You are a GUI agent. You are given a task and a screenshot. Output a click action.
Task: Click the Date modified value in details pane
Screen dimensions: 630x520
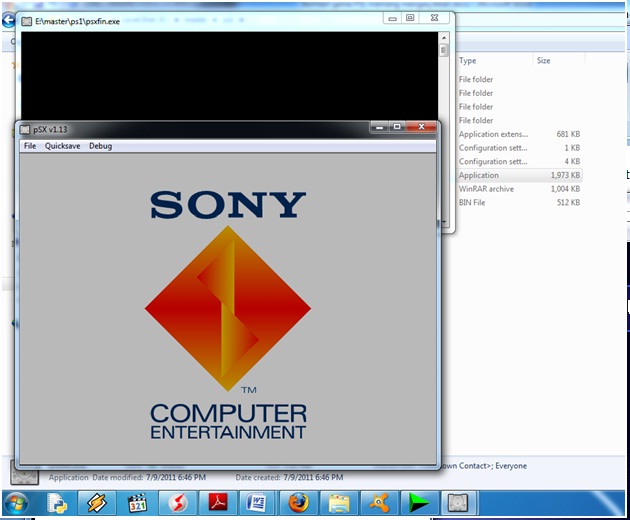point(176,477)
